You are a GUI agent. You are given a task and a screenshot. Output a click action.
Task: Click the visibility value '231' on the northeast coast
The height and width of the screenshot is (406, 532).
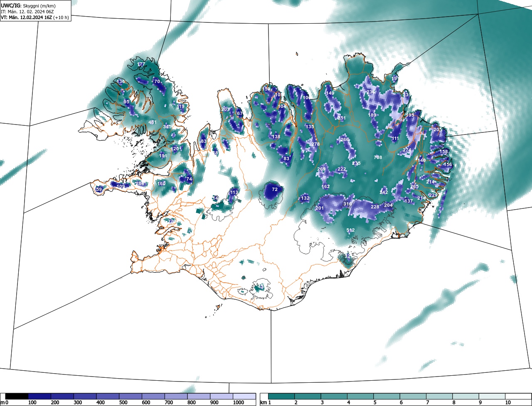click(x=407, y=95)
